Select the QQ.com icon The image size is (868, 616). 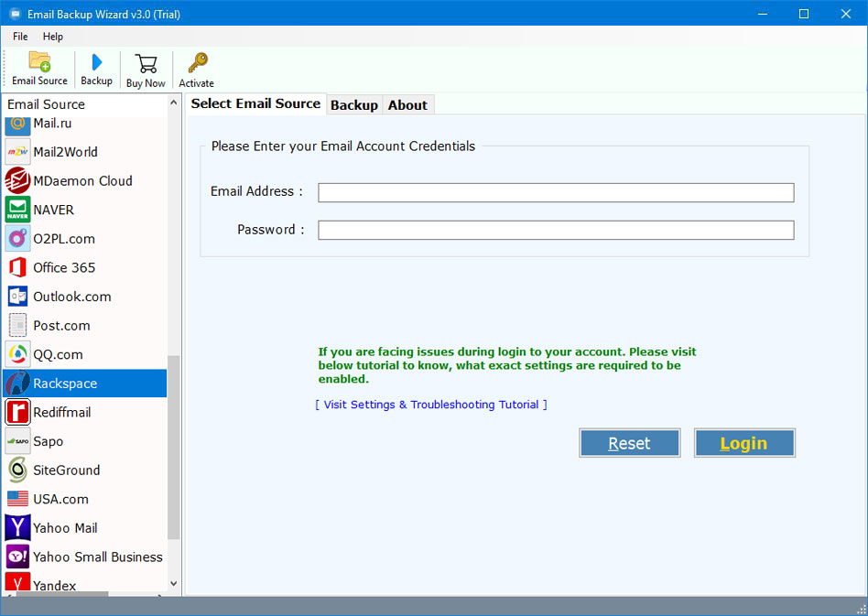17,354
